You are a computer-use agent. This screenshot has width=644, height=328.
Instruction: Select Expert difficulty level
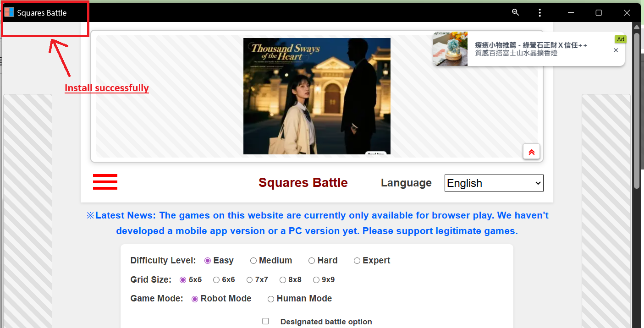(x=357, y=260)
